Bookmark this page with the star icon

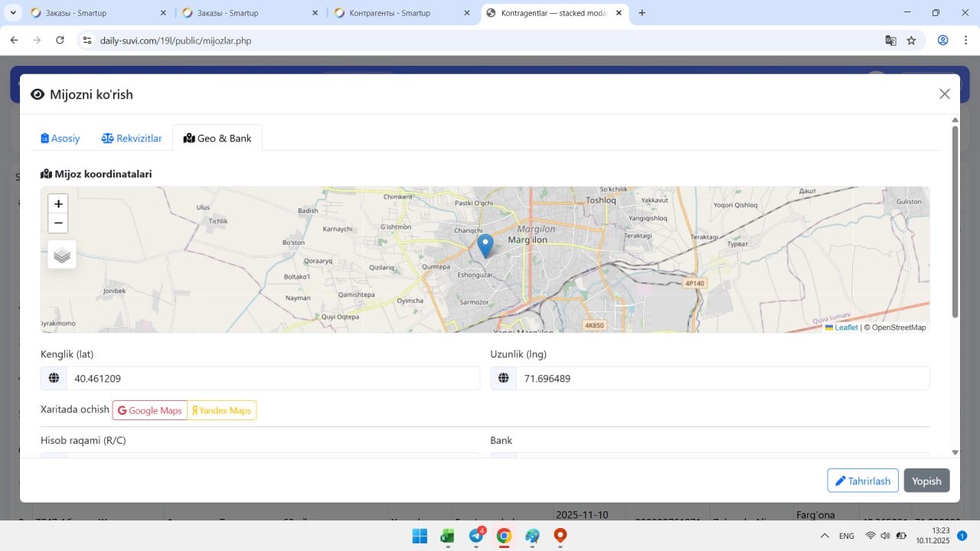[911, 41]
